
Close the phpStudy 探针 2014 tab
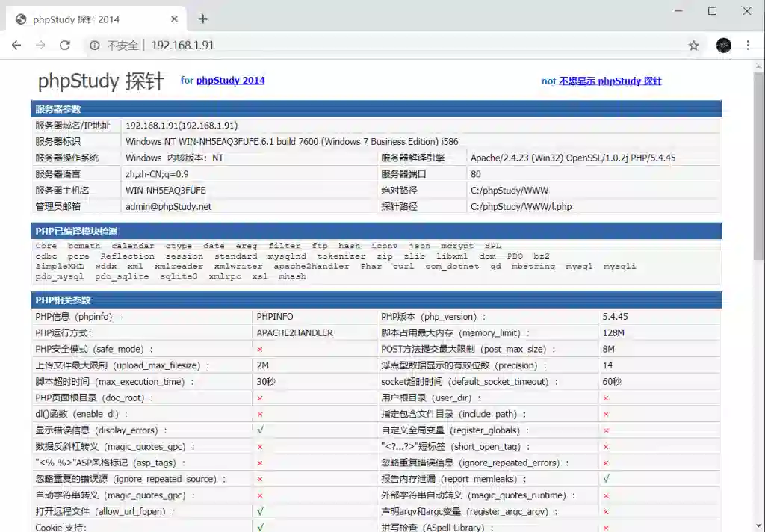174,19
